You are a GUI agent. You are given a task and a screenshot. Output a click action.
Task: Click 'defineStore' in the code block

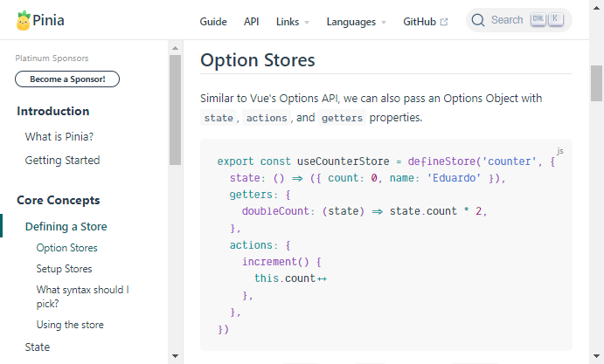pyautogui.click(x=441, y=161)
